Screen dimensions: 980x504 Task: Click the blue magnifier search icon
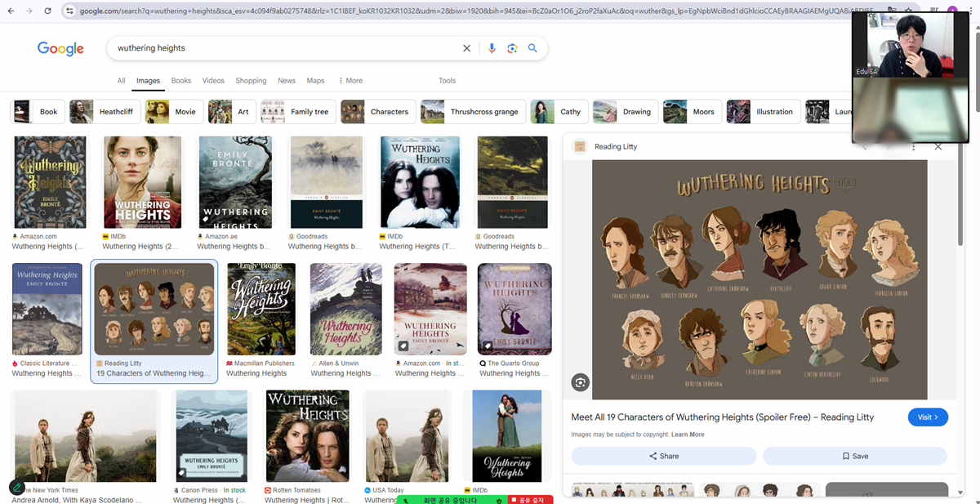pos(532,48)
